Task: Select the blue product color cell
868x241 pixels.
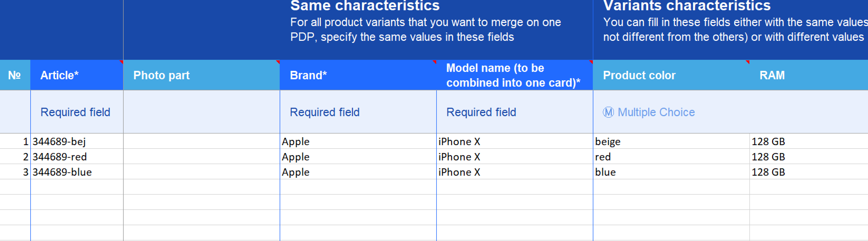Action: pos(671,172)
